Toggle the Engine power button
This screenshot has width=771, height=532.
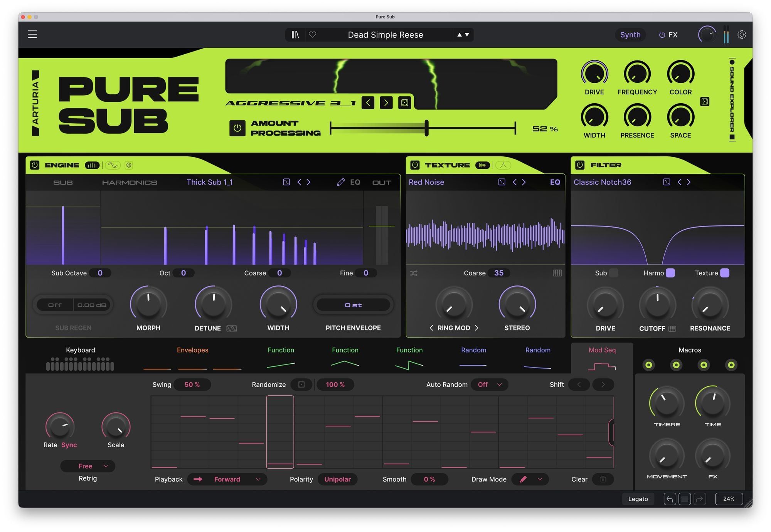coord(35,165)
